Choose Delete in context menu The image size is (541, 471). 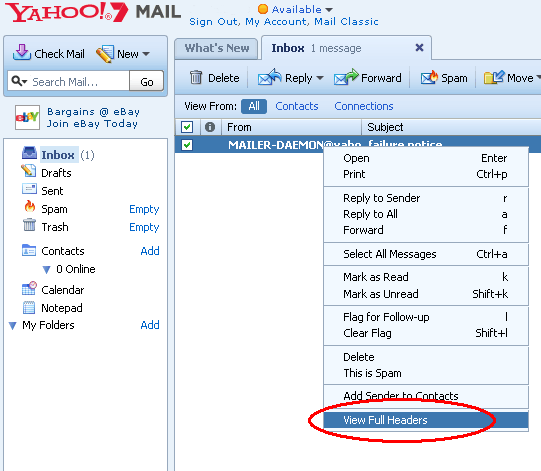coord(426,357)
